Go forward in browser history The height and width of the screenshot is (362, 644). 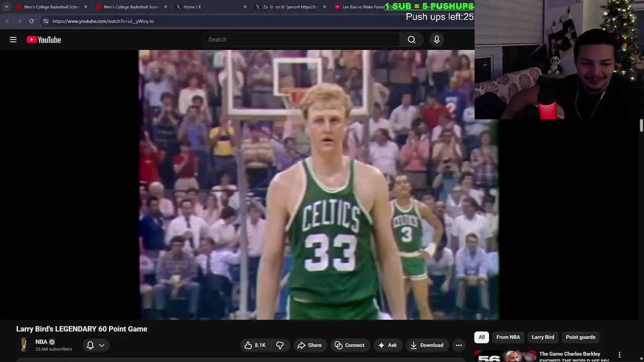point(19,21)
